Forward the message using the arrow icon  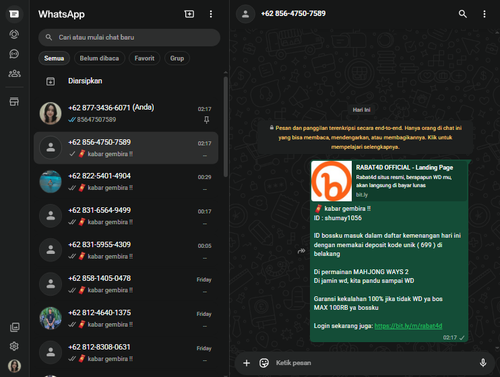301,251
